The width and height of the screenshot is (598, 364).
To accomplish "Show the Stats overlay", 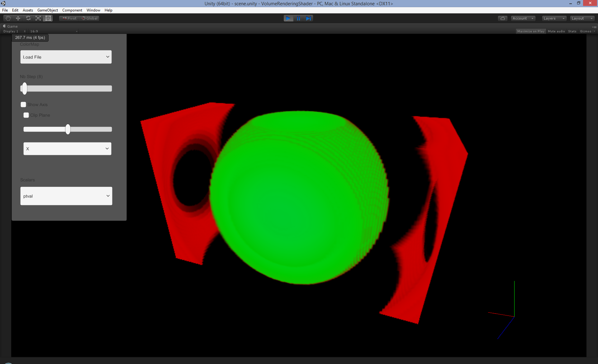I will click(572, 31).
